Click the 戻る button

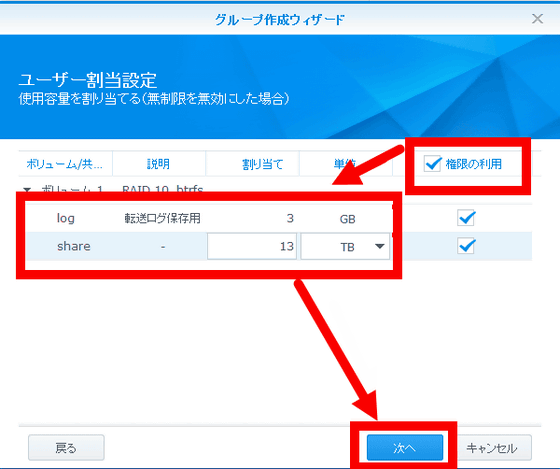click(x=66, y=447)
